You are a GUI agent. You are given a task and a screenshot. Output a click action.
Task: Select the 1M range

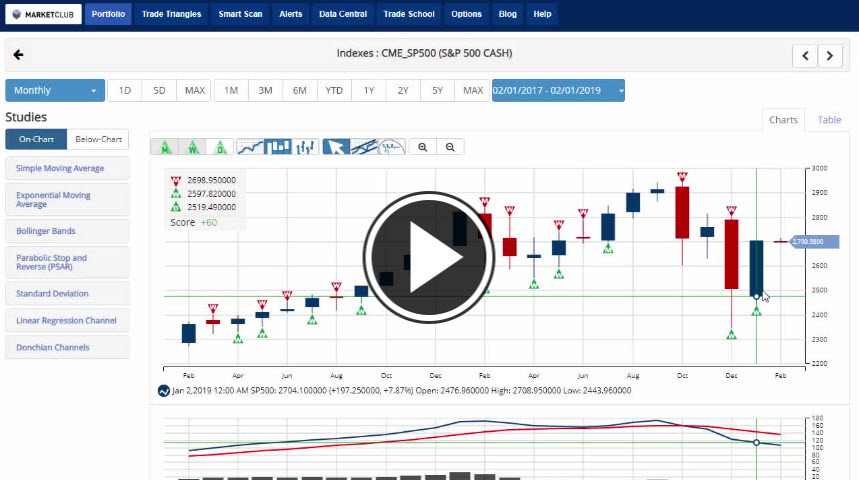[x=231, y=90]
